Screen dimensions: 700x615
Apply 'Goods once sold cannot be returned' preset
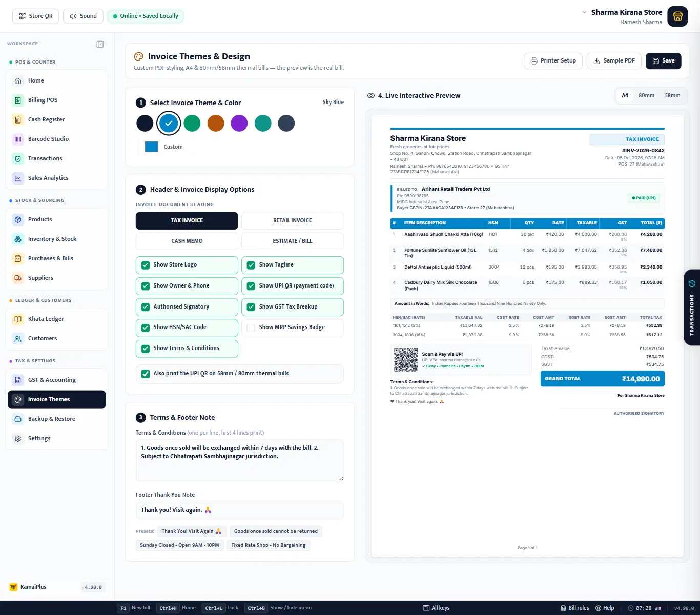click(x=276, y=531)
